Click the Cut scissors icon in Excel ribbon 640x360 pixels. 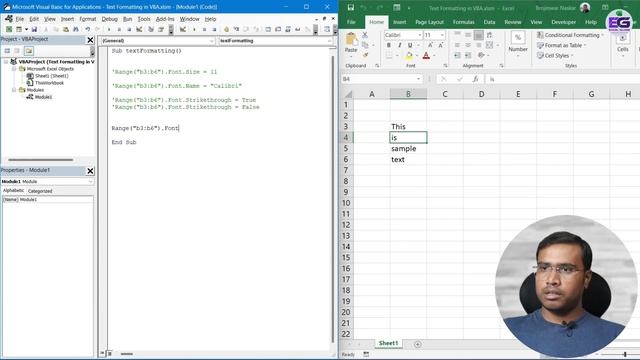(x=365, y=35)
